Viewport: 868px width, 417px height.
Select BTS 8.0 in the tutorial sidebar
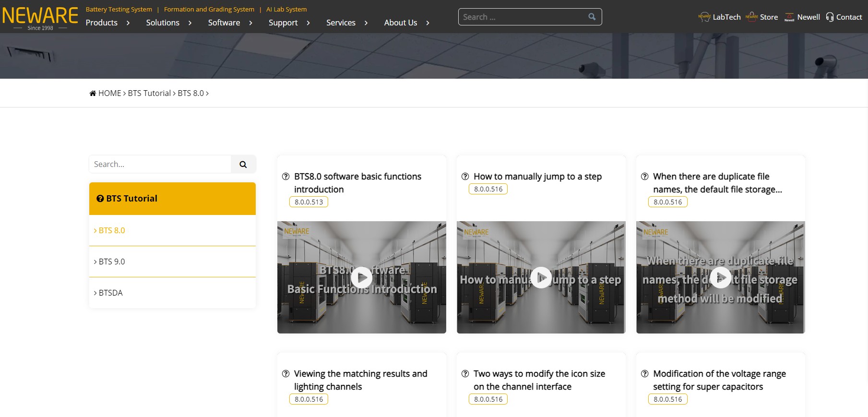[172, 230]
